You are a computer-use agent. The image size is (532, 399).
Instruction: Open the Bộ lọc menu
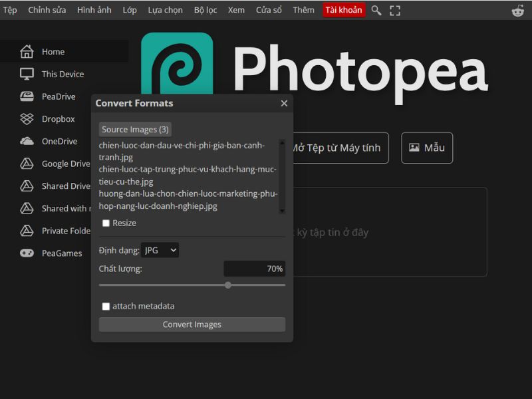(205, 10)
